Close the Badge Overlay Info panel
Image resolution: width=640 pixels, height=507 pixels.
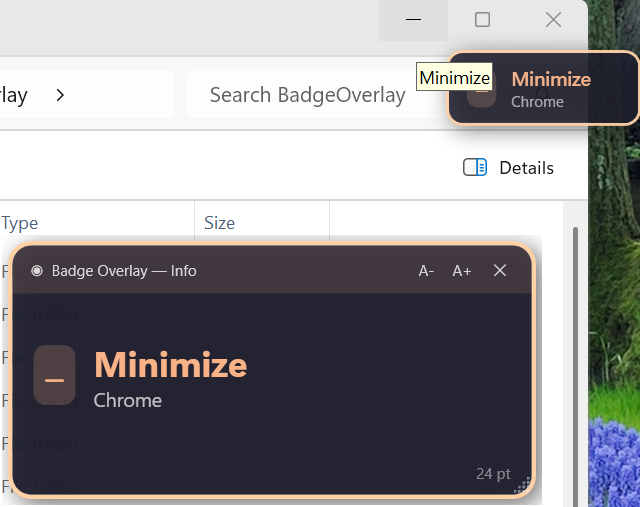[500, 270]
